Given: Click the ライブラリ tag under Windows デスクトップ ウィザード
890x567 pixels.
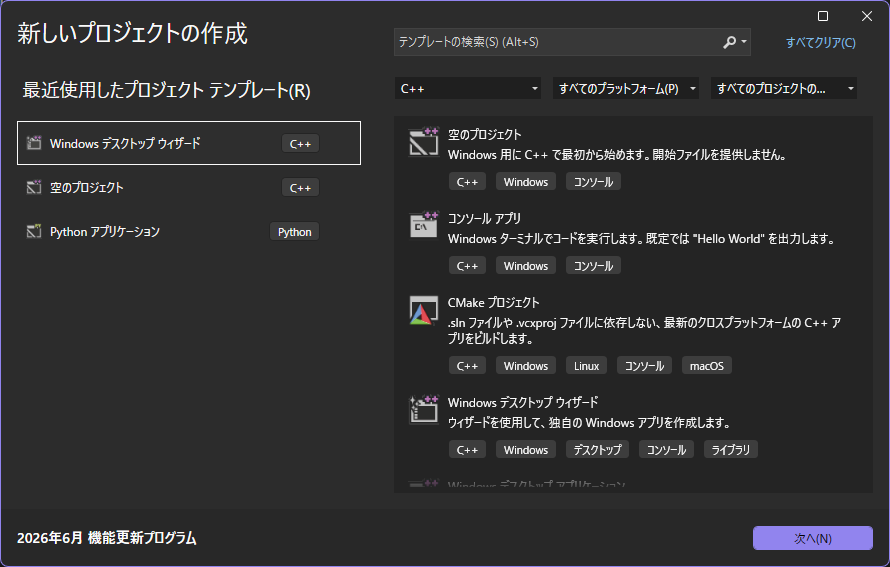Looking at the screenshot, I should pos(731,450).
